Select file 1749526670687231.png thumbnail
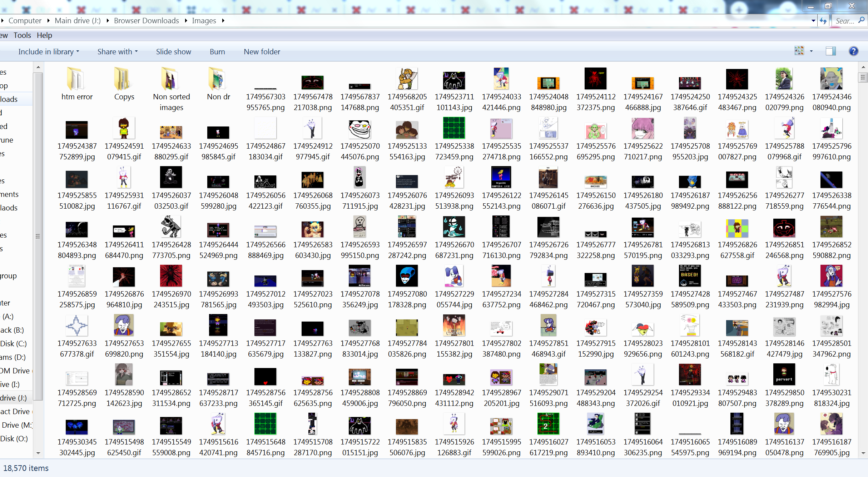868x477 pixels. coord(454,227)
